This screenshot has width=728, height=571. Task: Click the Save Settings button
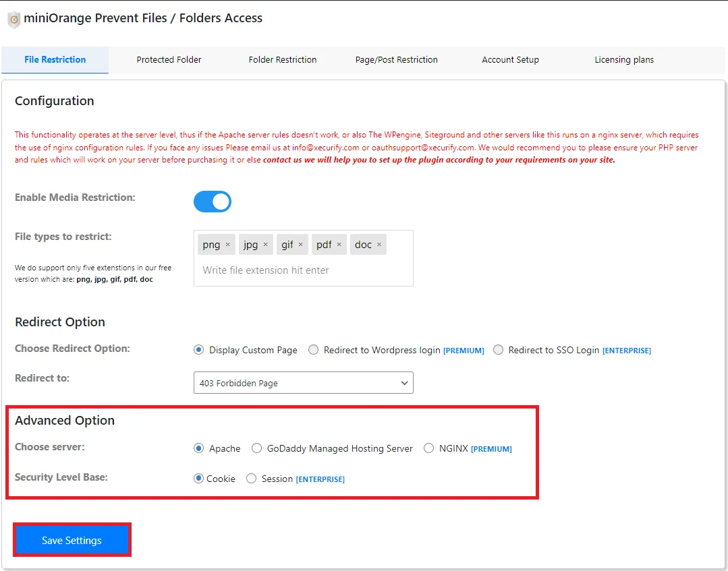pyautogui.click(x=72, y=540)
